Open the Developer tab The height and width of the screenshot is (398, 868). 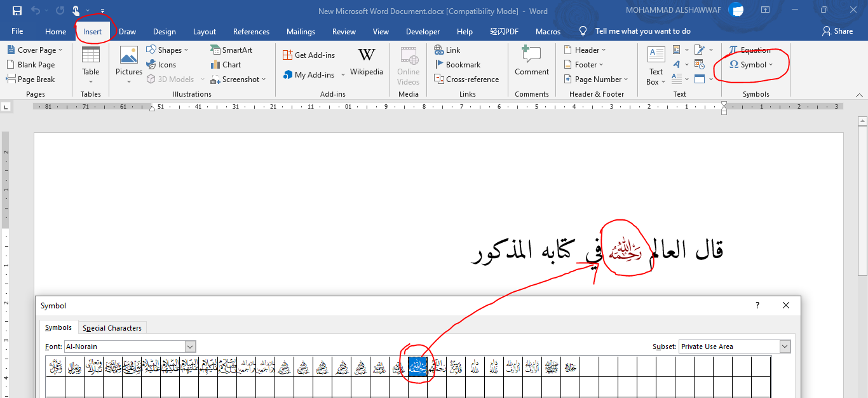[x=423, y=31]
